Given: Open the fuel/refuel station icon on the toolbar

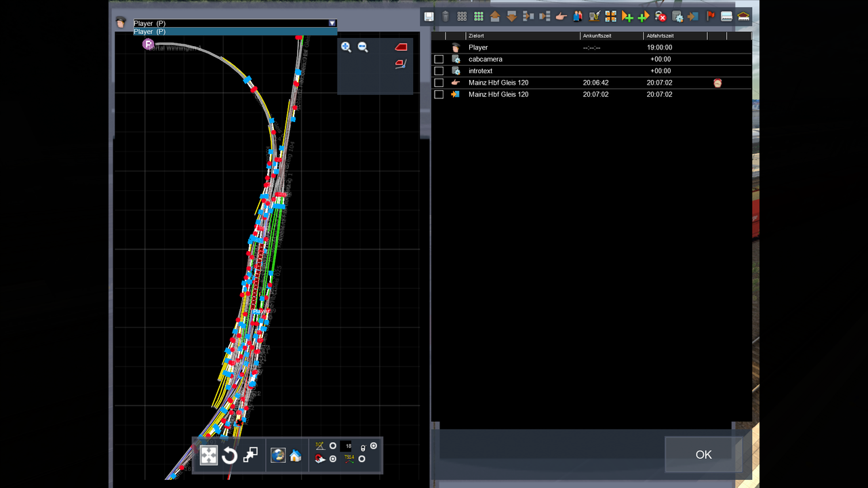Looking at the screenshot, I should 593,16.
